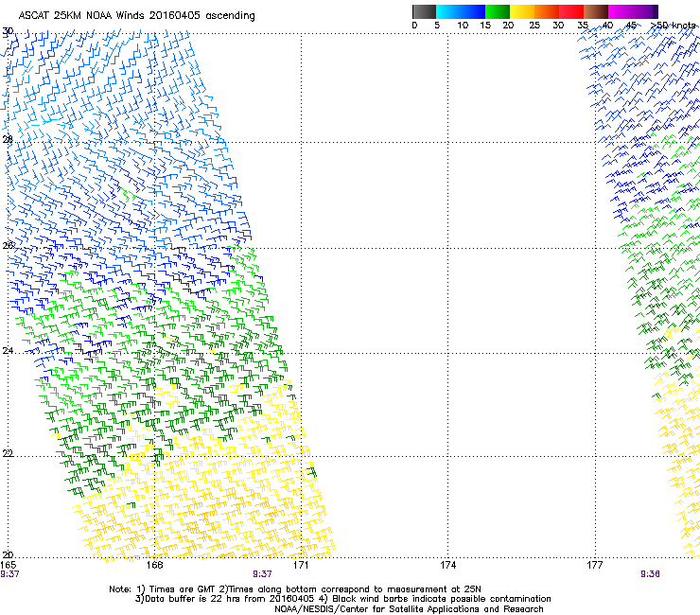Click the gray 0-5 knots legend segment
This screenshot has width=700, height=615.
pos(424,11)
